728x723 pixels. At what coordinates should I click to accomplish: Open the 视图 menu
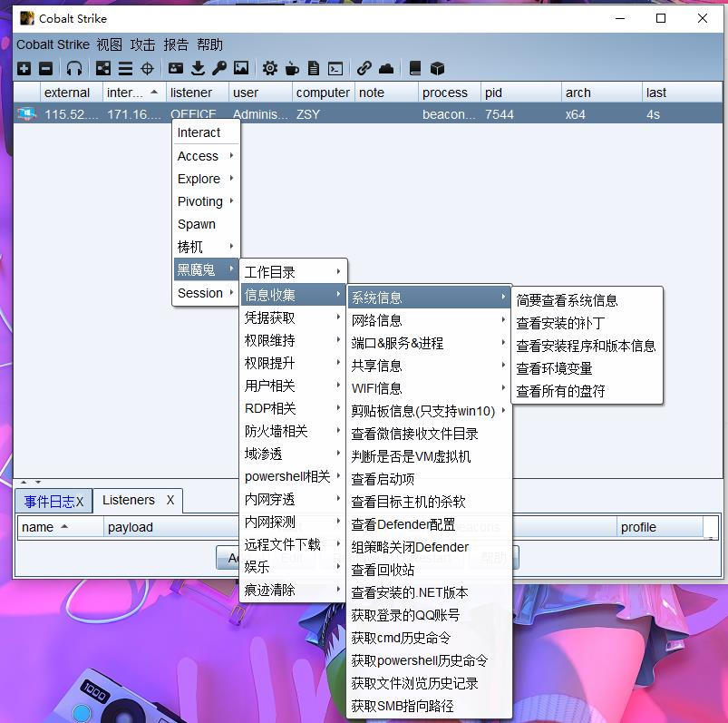[110, 44]
